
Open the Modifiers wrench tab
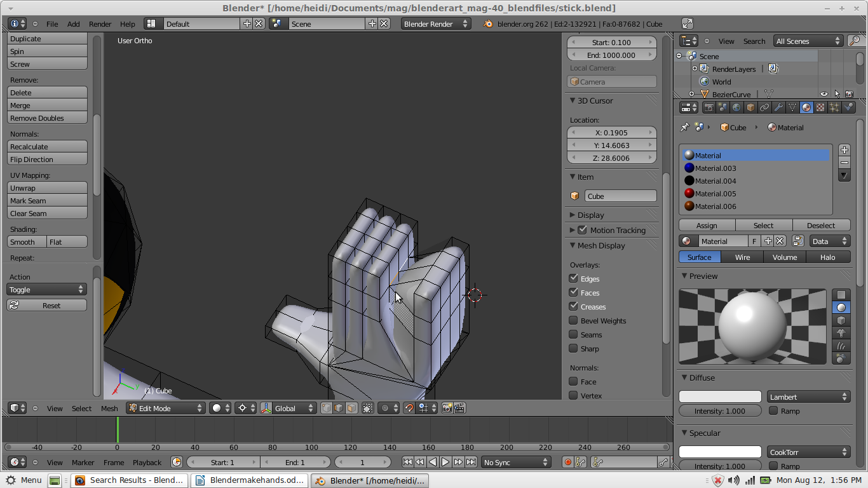point(778,107)
